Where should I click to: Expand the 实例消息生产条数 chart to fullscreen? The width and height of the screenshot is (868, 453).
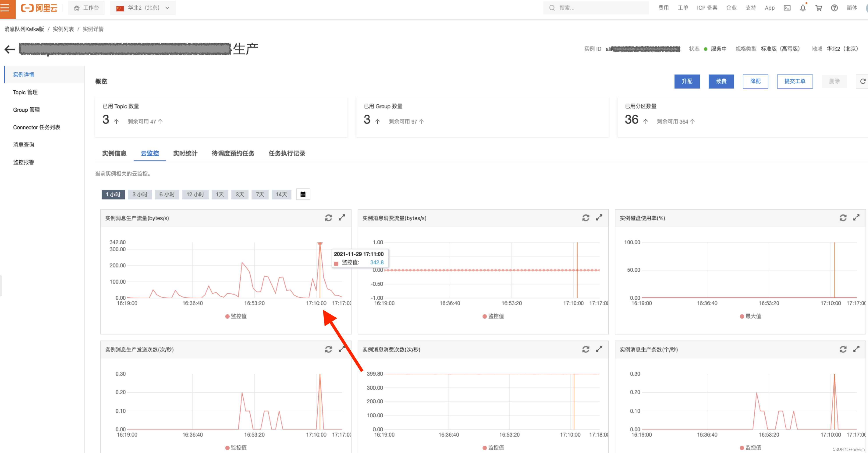856,349
